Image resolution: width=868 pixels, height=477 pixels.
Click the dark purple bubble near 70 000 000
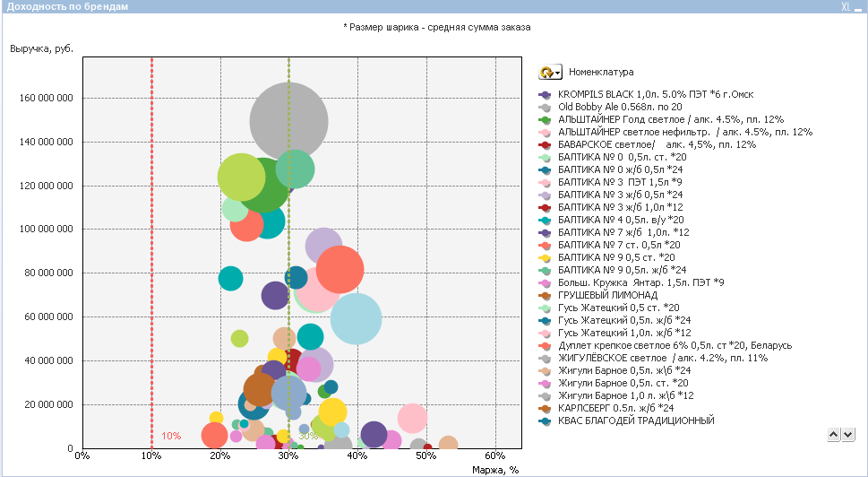tap(275, 295)
